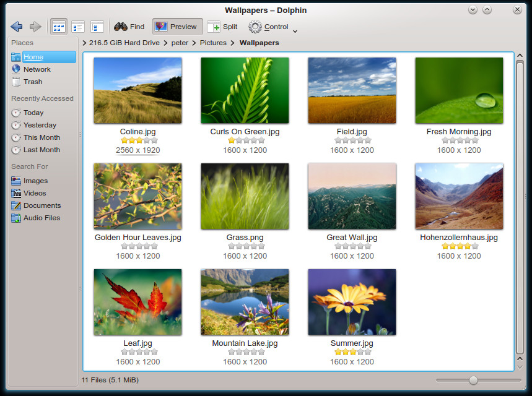Expand the arrow after Pictures in breadcrumb
The height and width of the screenshot is (396, 532).
click(233, 43)
